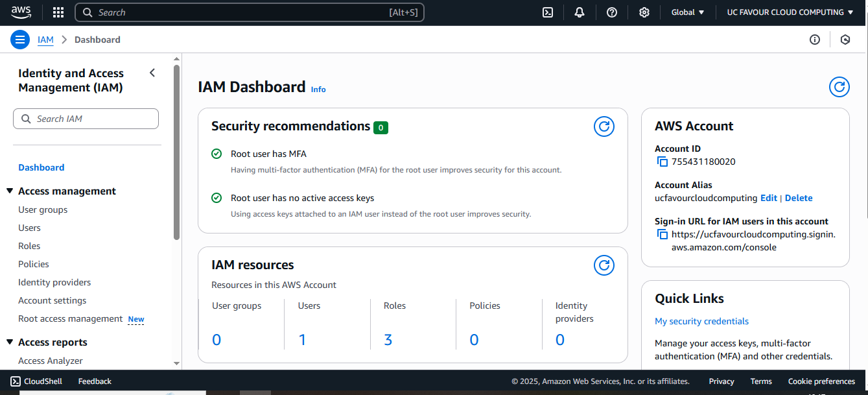Click the green check beside Root user has MFA
Screen dimensions: 868x395
coord(217,154)
